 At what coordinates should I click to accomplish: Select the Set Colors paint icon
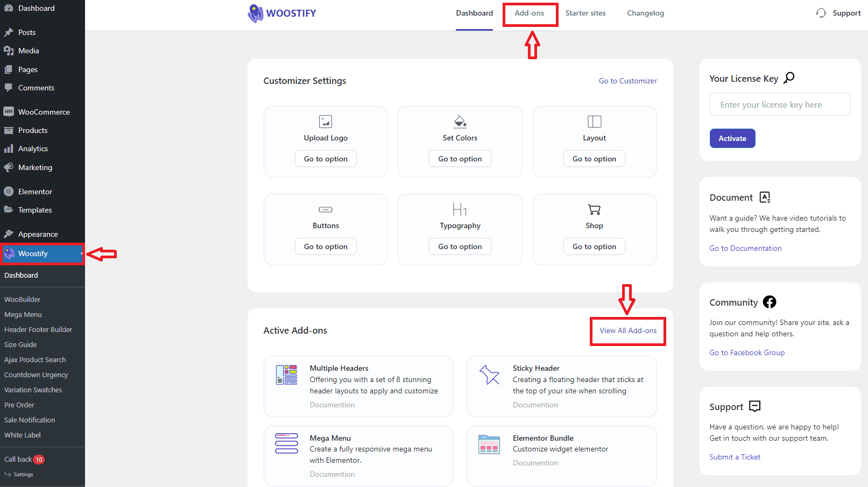click(x=460, y=121)
